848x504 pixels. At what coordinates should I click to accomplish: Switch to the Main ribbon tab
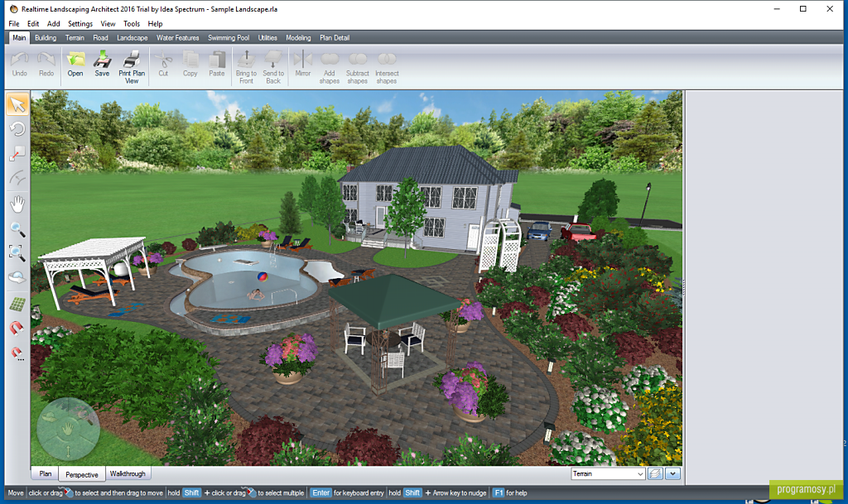[x=20, y=38]
